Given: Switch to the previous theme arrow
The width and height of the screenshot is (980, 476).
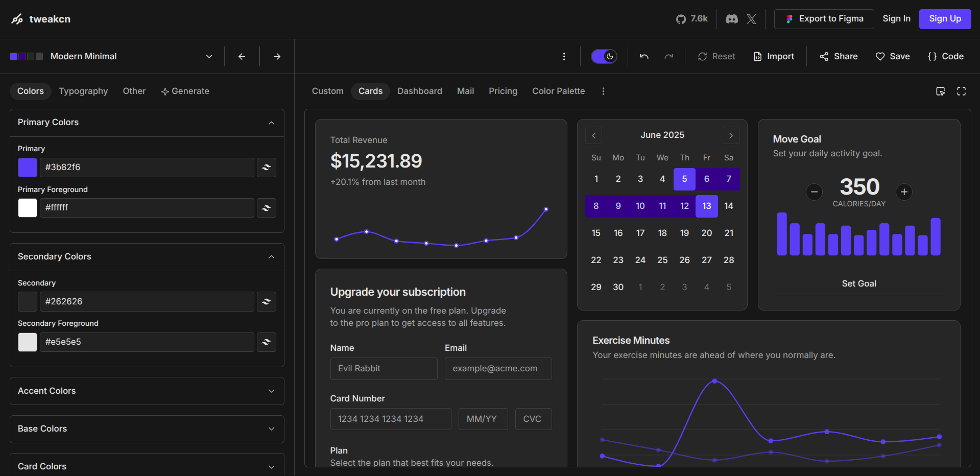Looking at the screenshot, I should [x=242, y=56].
